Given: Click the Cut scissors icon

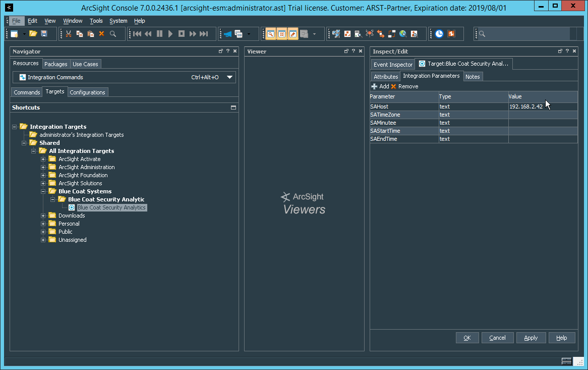Looking at the screenshot, I should tap(69, 34).
